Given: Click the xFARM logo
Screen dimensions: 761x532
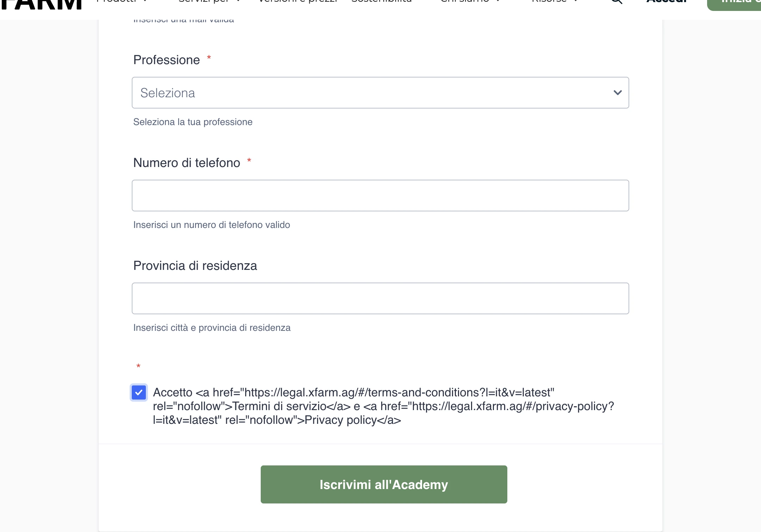Looking at the screenshot, I should 41,4.
